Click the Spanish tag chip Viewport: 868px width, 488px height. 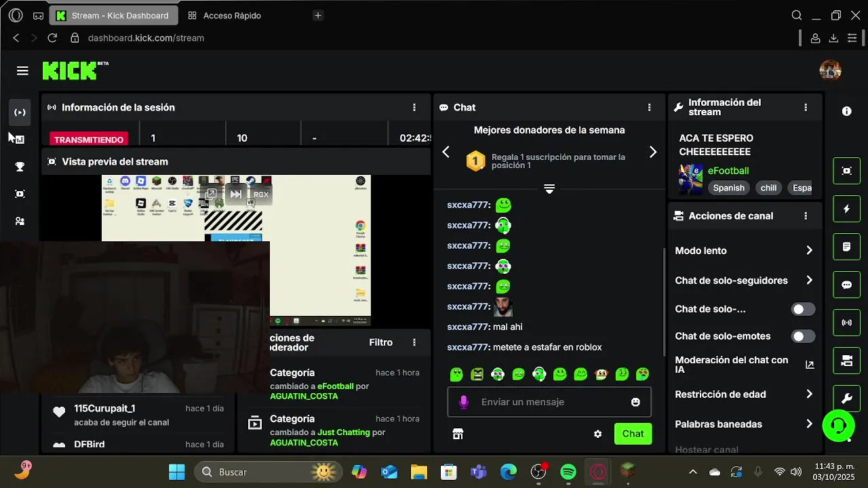click(728, 188)
